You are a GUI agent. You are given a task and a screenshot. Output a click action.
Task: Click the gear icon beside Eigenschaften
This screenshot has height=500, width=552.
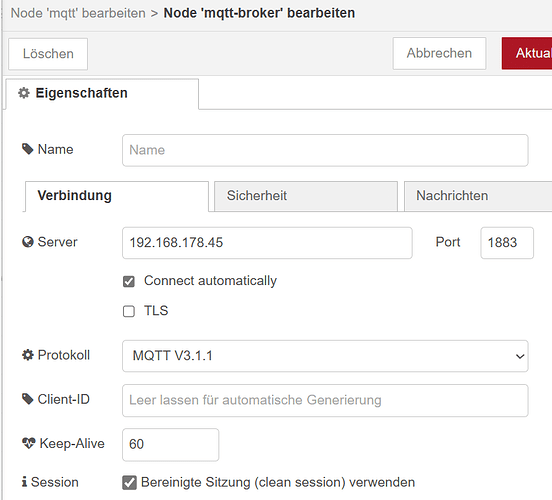(x=24, y=93)
